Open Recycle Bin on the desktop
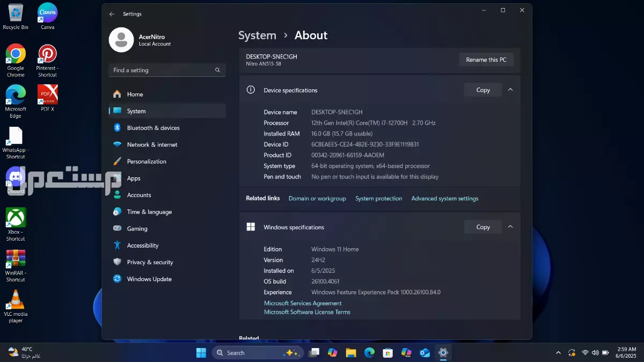644x362 pixels. point(16,17)
